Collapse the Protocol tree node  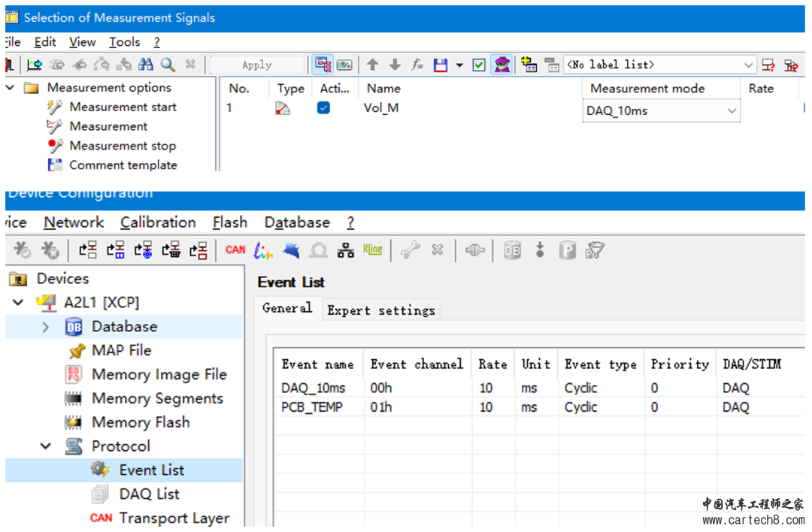pyautogui.click(x=46, y=446)
